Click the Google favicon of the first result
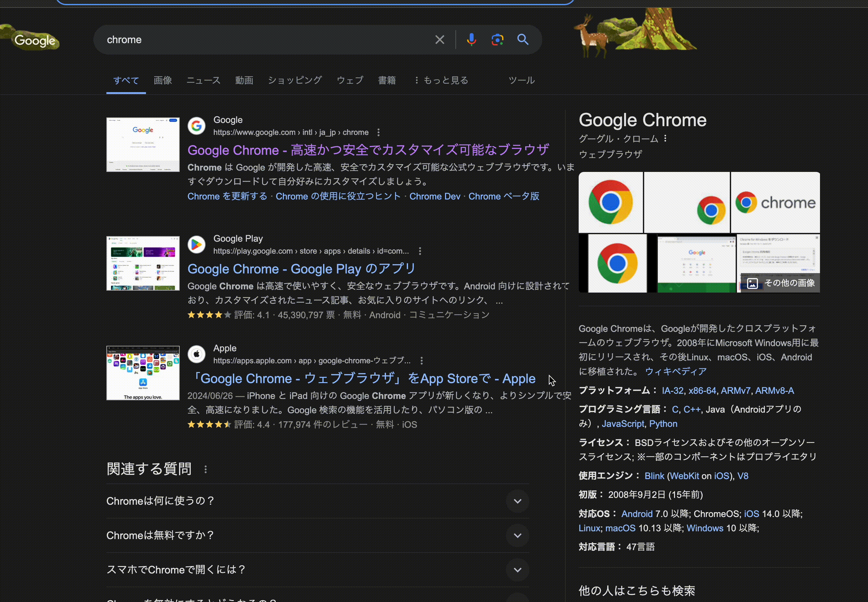 click(x=197, y=126)
